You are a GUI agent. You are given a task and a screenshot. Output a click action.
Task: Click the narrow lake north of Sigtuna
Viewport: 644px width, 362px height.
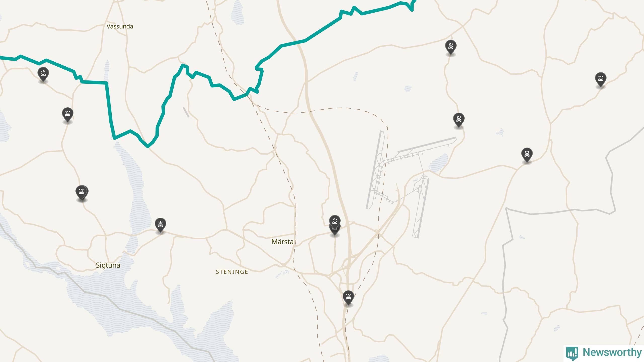pos(132,191)
